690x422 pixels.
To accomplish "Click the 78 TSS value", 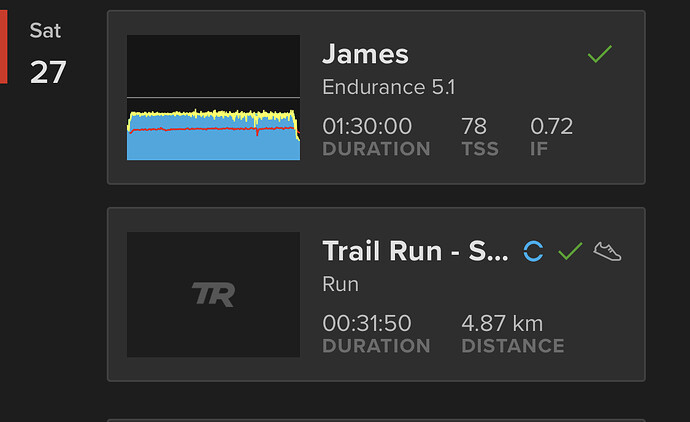I will pos(474,126).
